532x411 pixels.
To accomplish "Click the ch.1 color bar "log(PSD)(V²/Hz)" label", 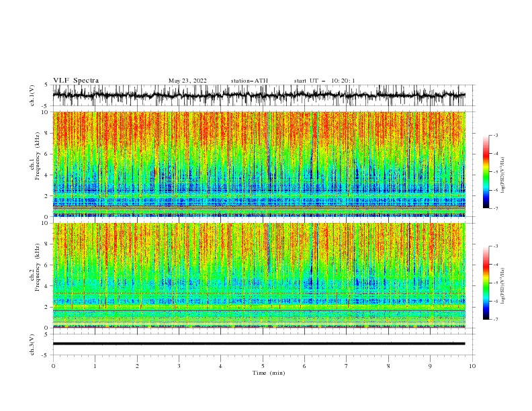I will click(502, 175).
